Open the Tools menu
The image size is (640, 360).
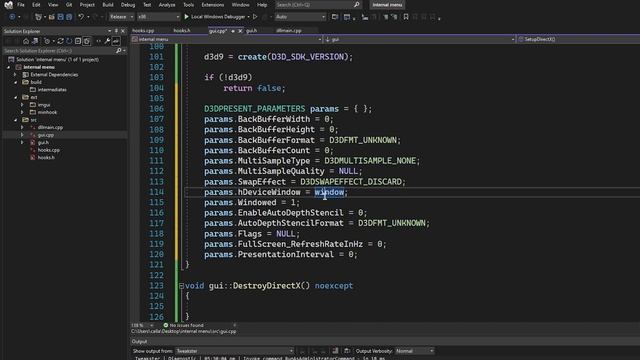188,5
